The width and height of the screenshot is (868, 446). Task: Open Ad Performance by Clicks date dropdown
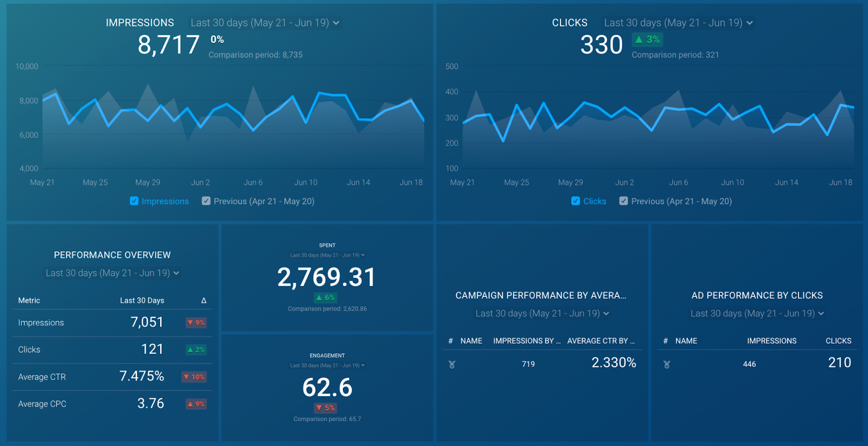click(x=757, y=313)
